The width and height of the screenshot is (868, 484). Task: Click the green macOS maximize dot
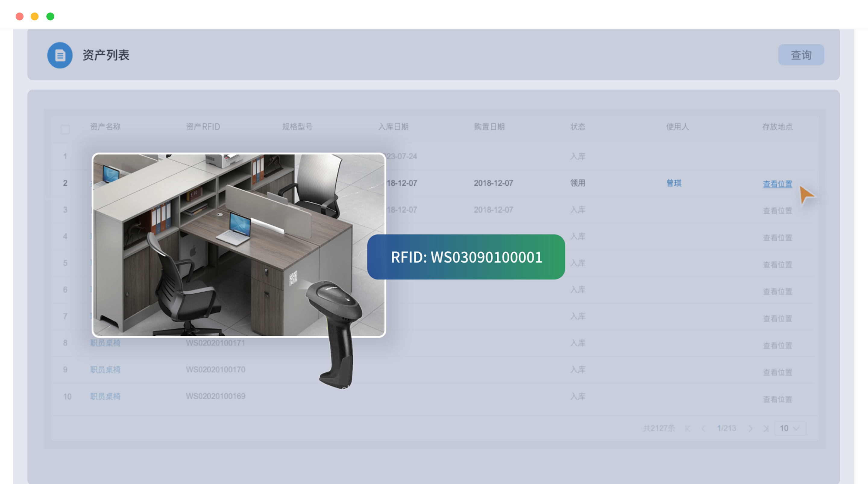50,16
